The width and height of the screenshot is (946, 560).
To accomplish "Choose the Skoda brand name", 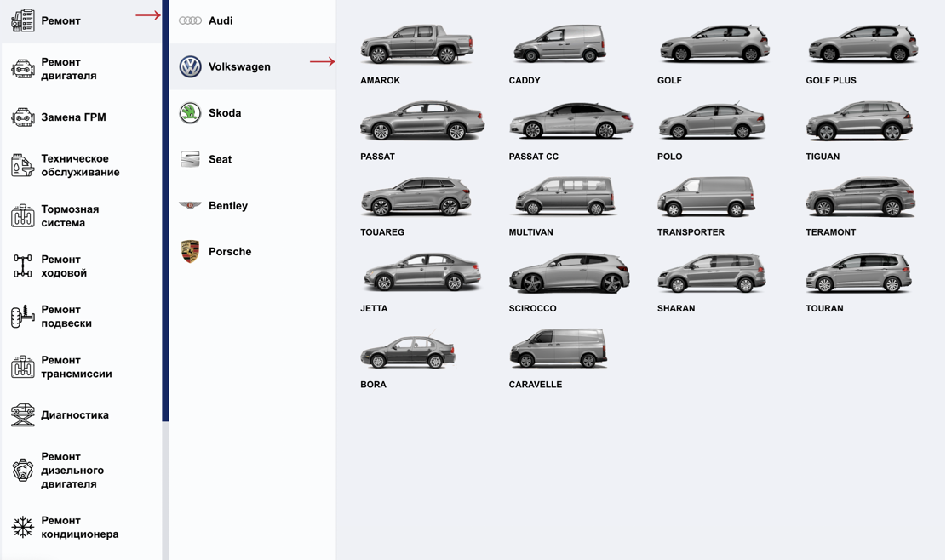I will click(225, 112).
